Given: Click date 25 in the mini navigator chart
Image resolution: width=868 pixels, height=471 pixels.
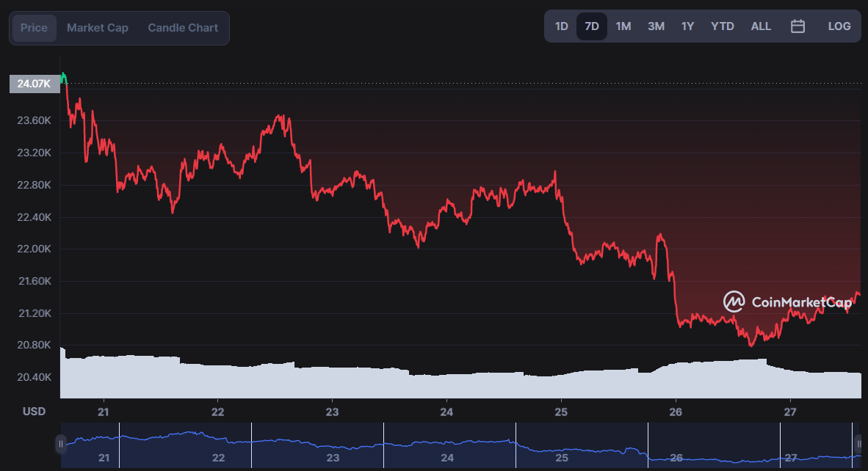Looking at the screenshot, I should [x=562, y=458].
